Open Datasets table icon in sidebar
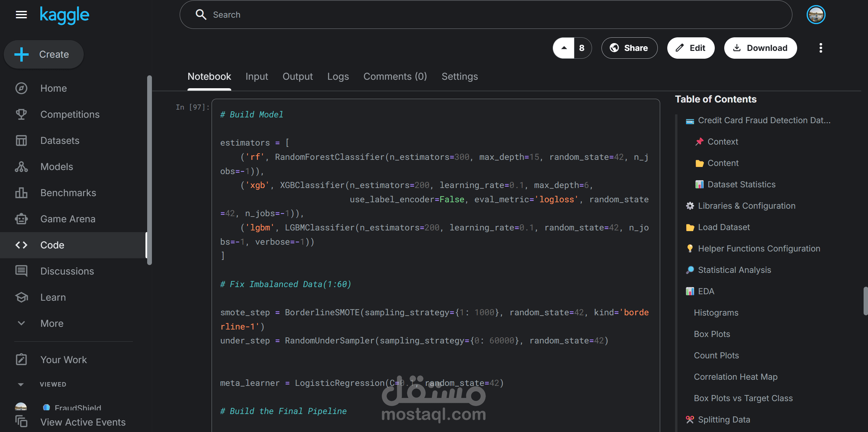This screenshot has width=868, height=432. (x=21, y=140)
